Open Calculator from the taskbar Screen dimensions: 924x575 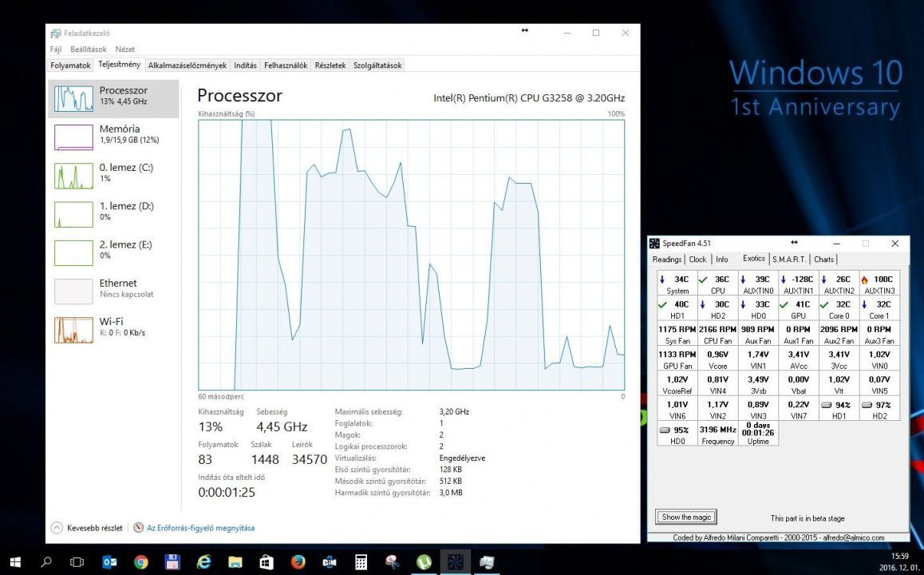click(x=361, y=562)
